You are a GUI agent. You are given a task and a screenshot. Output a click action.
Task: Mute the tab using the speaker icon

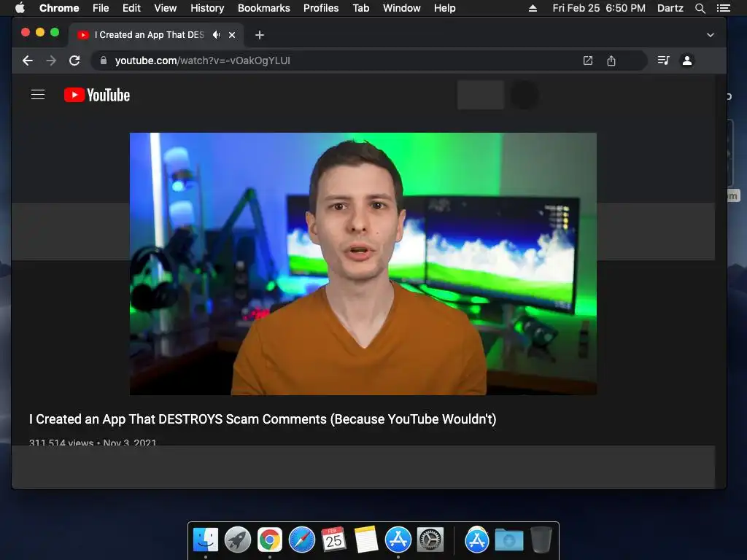[x=216, y=35]
